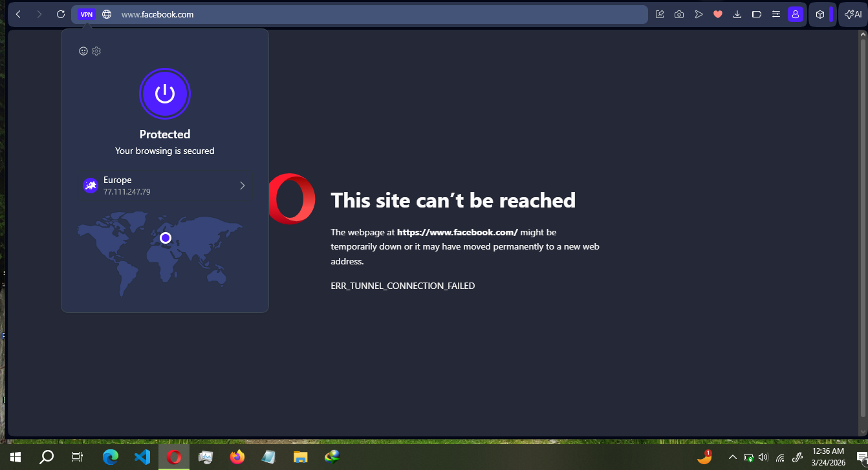
Task: Select the Send to Devices arrow icon
Action: point(699,14)
